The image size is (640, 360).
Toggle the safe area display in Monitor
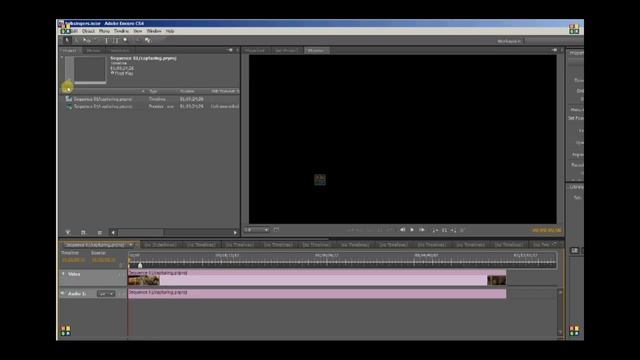276,230
